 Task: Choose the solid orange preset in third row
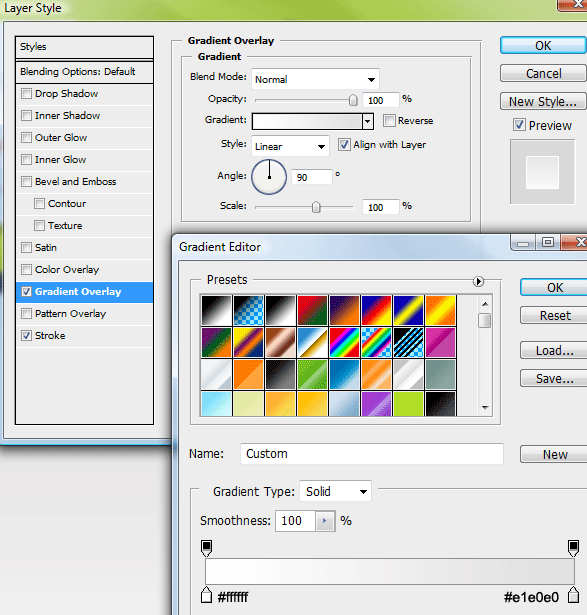point(248,375)
